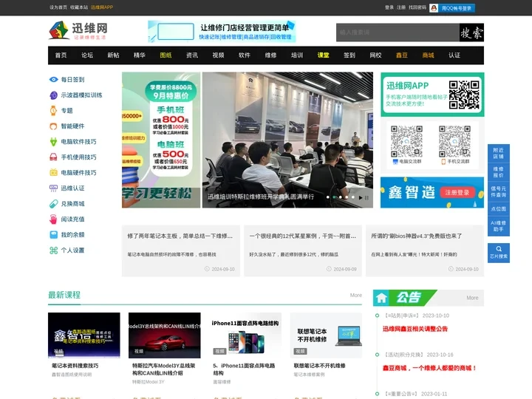532x399 pixels.
Task: Pause the banner slideshow
Action: pos(366,197)
